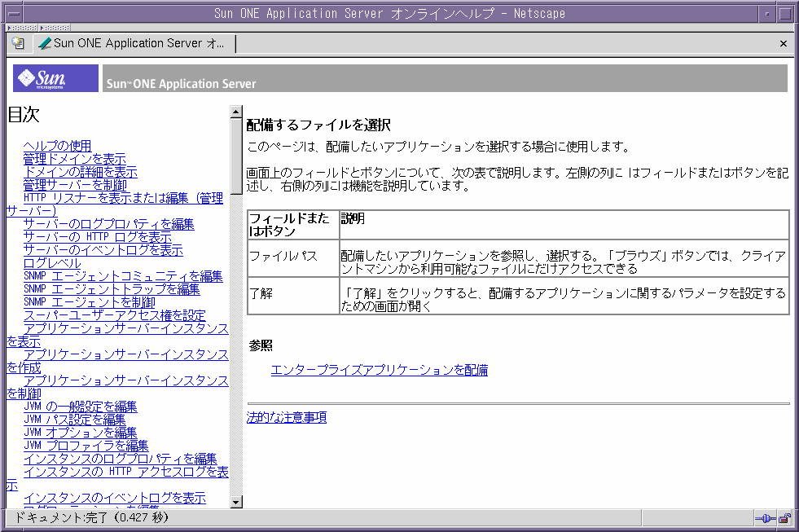Open the SNMP エージェントトラップを編集 link
This screenshot has height=532, width=799.
coord(112,289)
